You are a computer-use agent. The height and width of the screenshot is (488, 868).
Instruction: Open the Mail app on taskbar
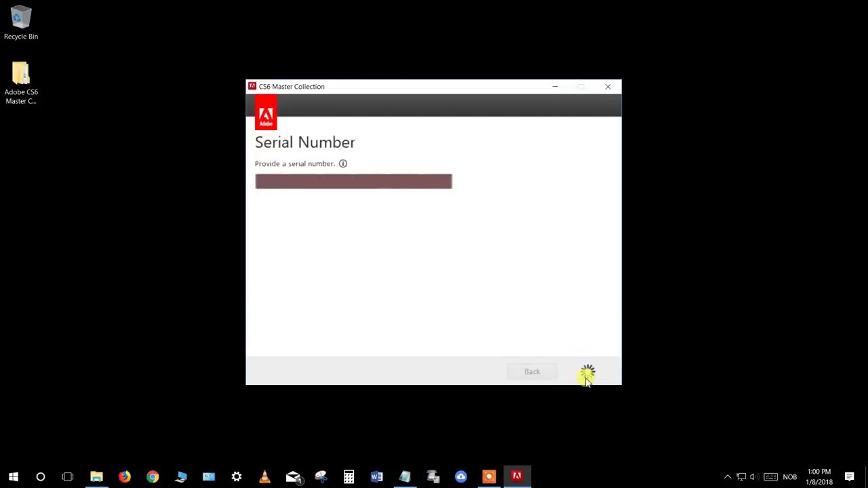pyautogui.click(x=293, y=476)
